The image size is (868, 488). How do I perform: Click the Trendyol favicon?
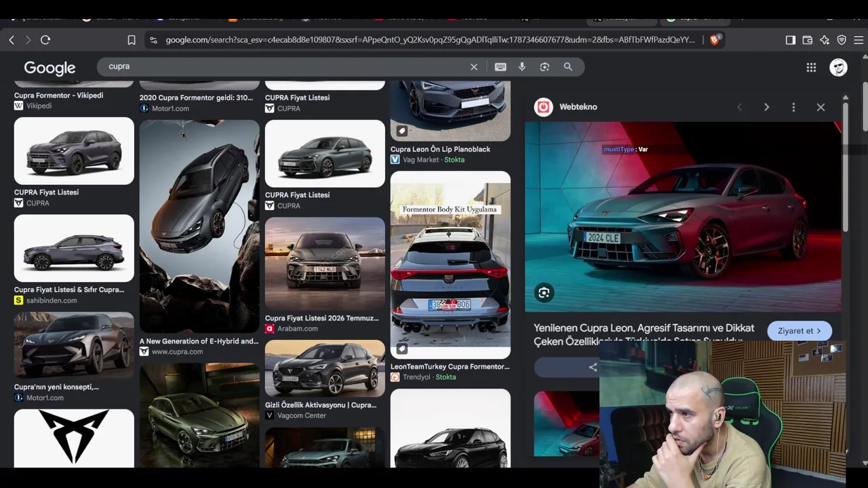395,378
